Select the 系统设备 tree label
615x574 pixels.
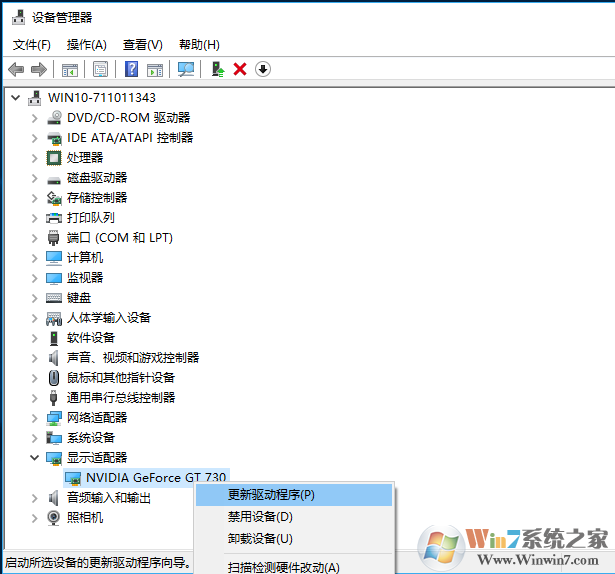91,438
